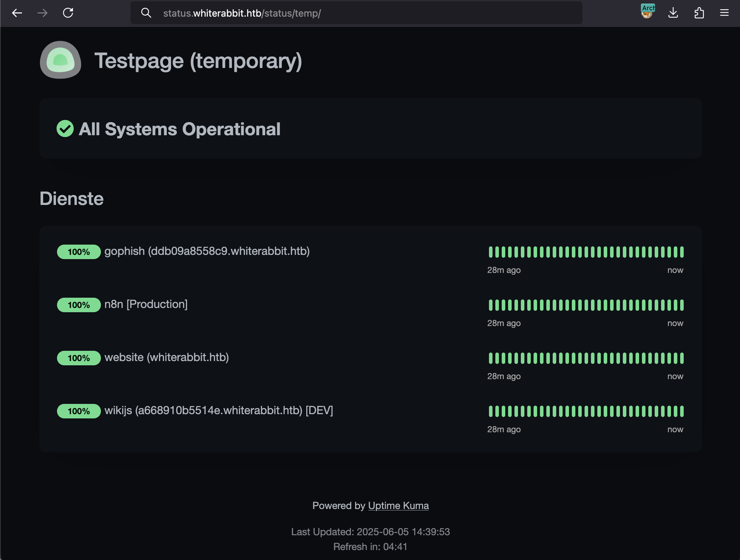This screenshot has height=560, width=740.
Task: Click the browser back arrow
Action: (17, 13)
